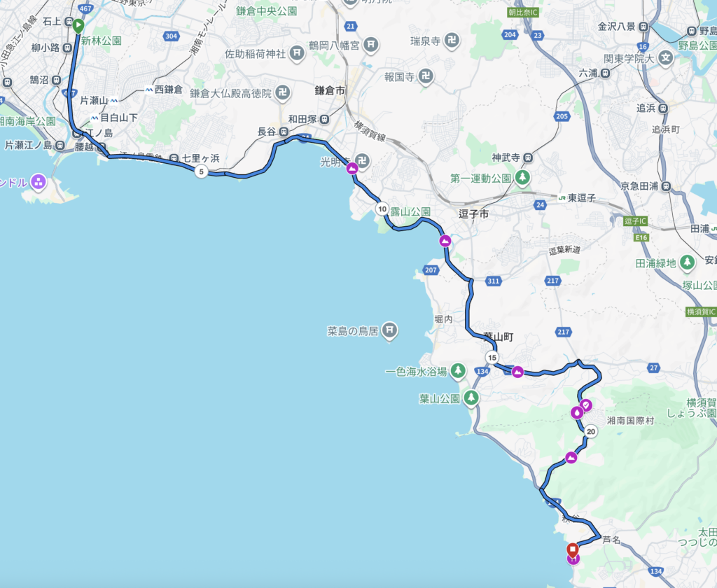Select the 関東学院大 university icon
Viewport: 717px width, 588px height.
coord(667,58)
